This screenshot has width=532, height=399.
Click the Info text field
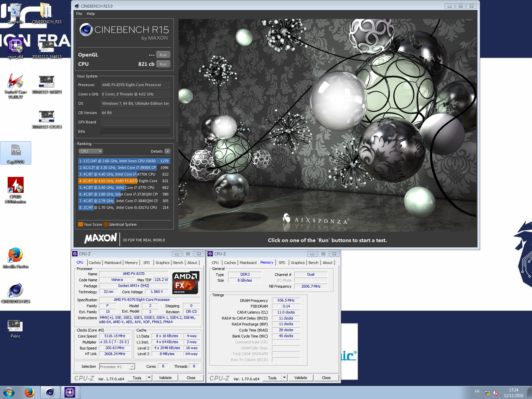[135, 131]
